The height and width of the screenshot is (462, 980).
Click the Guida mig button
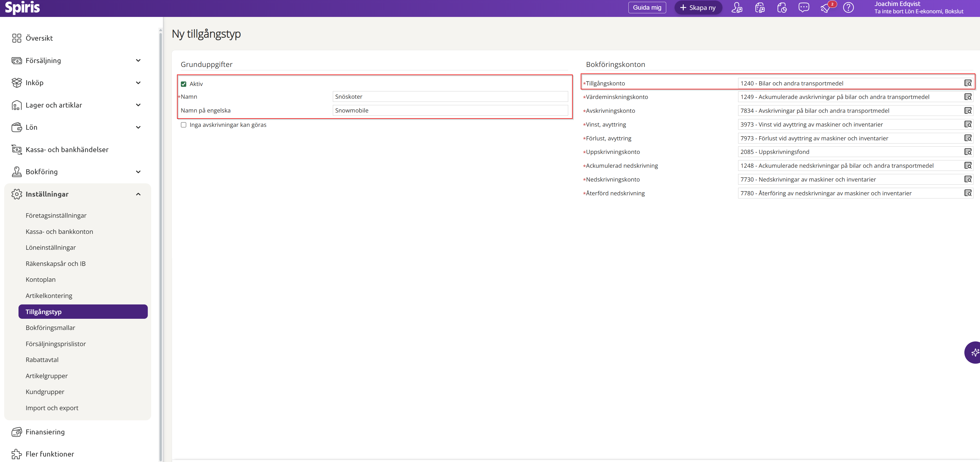(x=647, y=8)
